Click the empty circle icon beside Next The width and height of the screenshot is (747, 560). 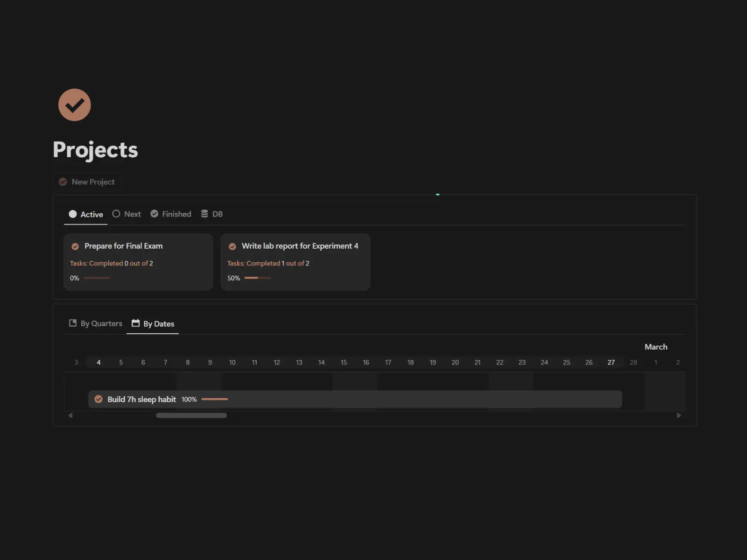coord(116,214)
